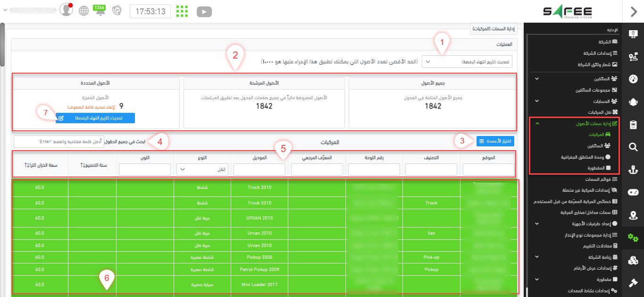Click the blue اختيار الأعمدة button
This screenshot has width=644, height=297.
click(495, 141)
